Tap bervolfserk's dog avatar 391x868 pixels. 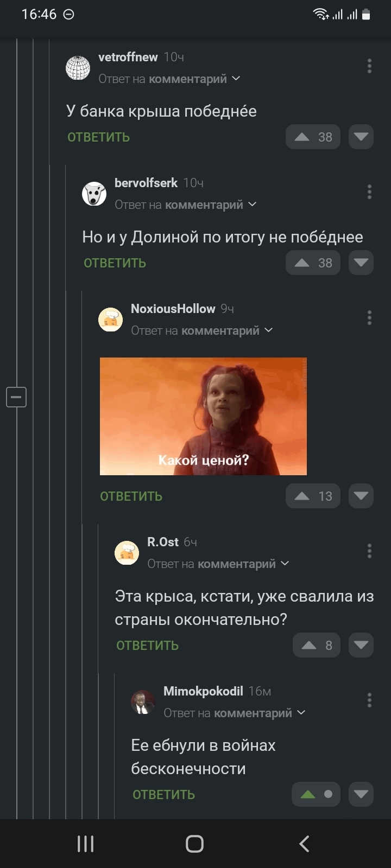point(94,194)
